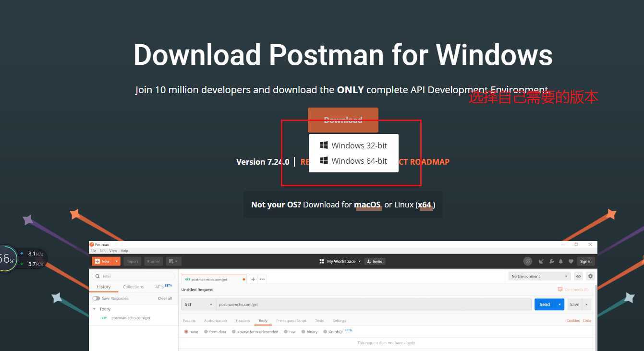Click the workspace grid icon
644x351 pixels.
(322, 261)
